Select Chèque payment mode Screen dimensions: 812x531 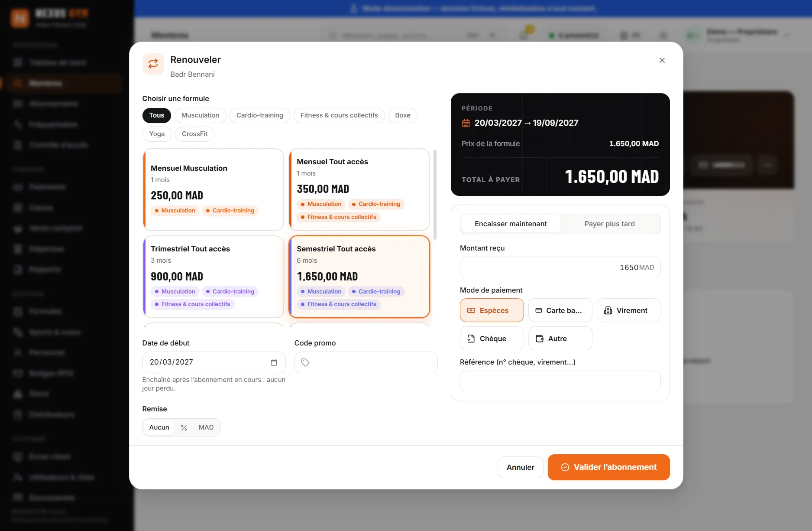(x=492, y=339)
